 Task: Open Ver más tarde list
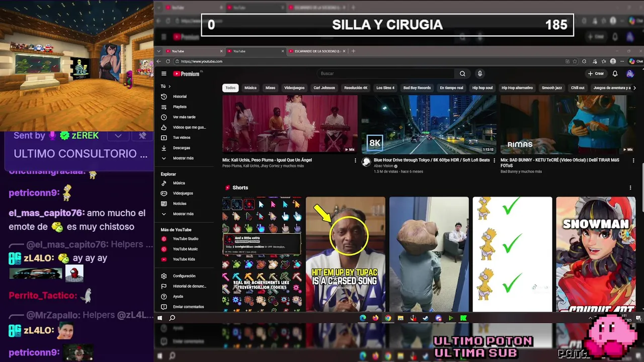click(x=184, y=117)
